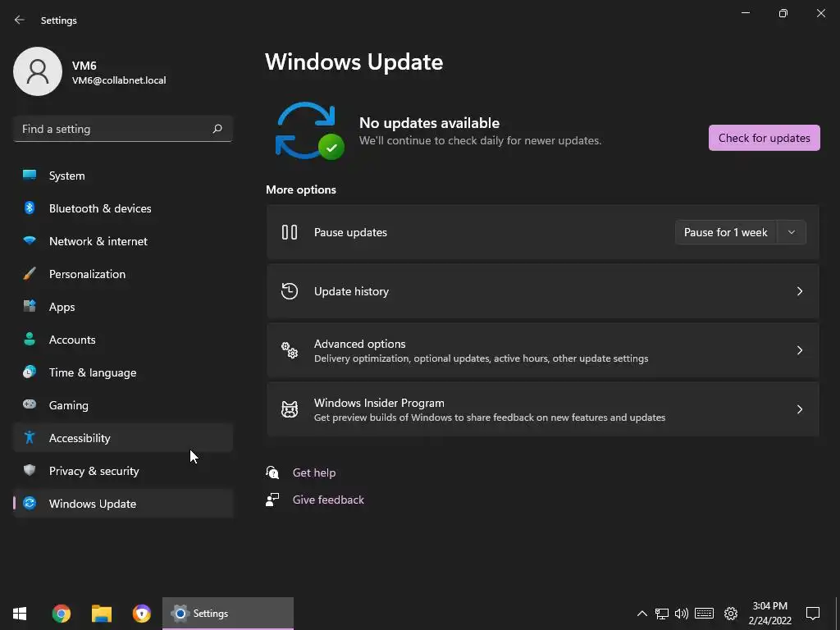Click the Update history clock icon
Viewport: 840px width, 630px height.
[290, 291]
